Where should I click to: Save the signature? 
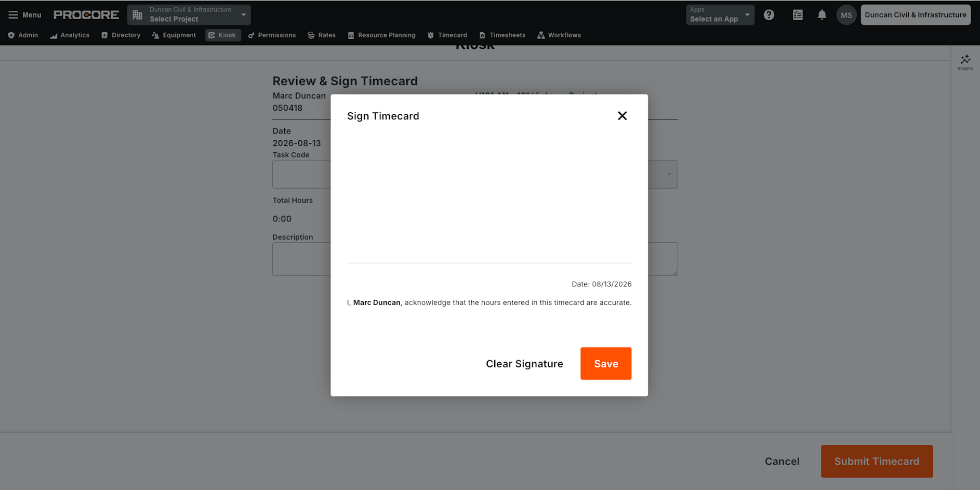click(606, 364)
